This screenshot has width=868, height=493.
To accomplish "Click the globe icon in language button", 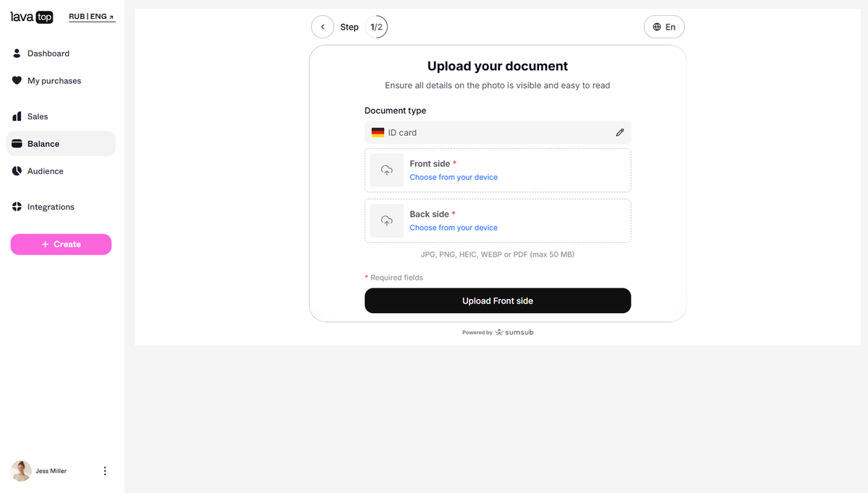I will (x=657, y=27).
